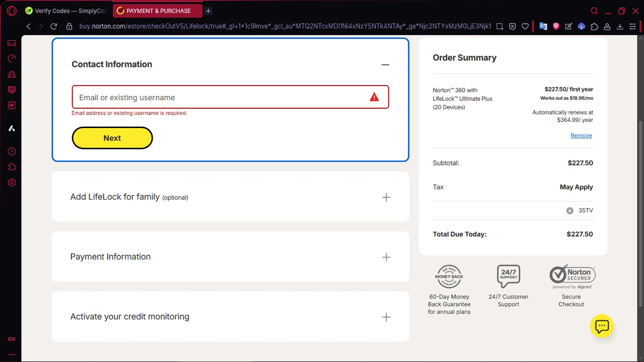Open sidebar three-dots more menu
Image resolution: width=644 pixels, height=362 pixels.
(x=12, y=355)
